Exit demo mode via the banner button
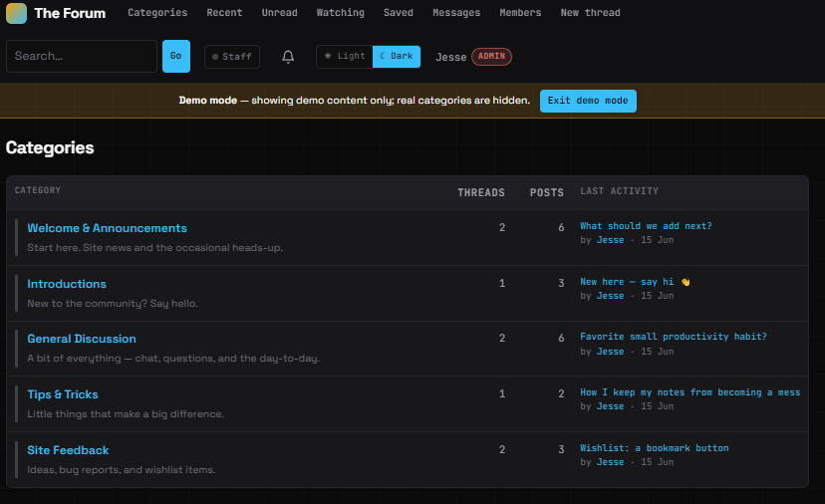Viewport: 825px width, 504px height. [x=588, y=101]
